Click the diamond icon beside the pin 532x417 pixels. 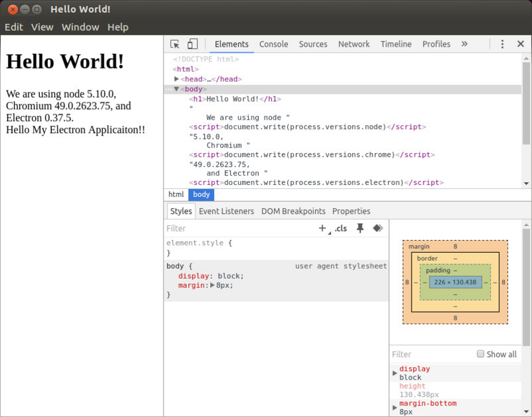[377, 228]
